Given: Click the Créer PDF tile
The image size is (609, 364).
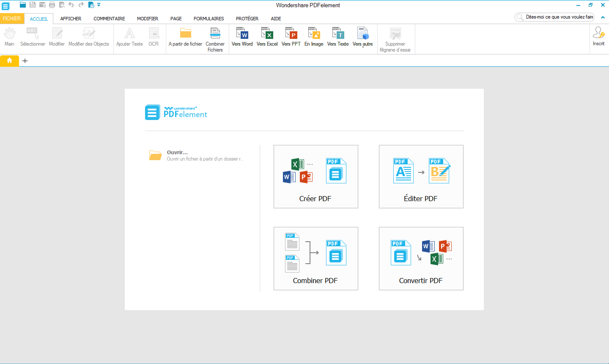Looking at the screenshot, I should pyautogui.click(x=316, y=177).
